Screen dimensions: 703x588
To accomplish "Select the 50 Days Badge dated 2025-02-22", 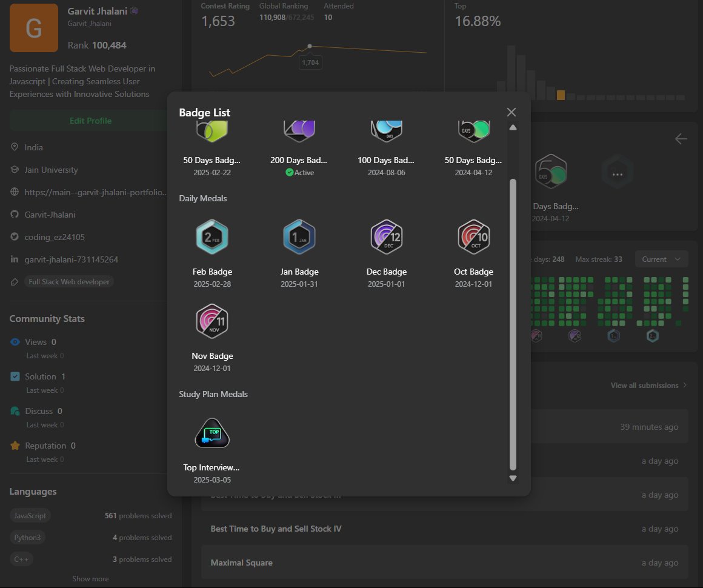I will pos(212,131).
